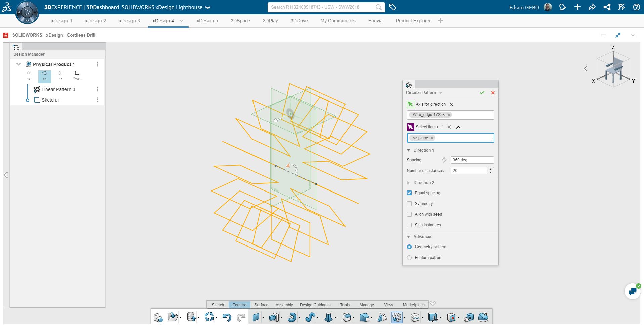Screen dimensions: 644x328
Task: Open the chat assistant bubble icon
Action: pos(633,291)
